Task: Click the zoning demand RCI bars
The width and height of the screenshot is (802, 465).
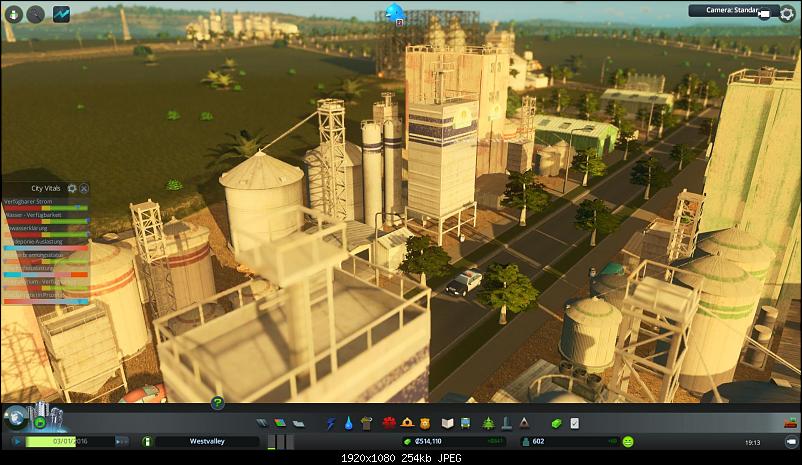Action: (281, 442)
